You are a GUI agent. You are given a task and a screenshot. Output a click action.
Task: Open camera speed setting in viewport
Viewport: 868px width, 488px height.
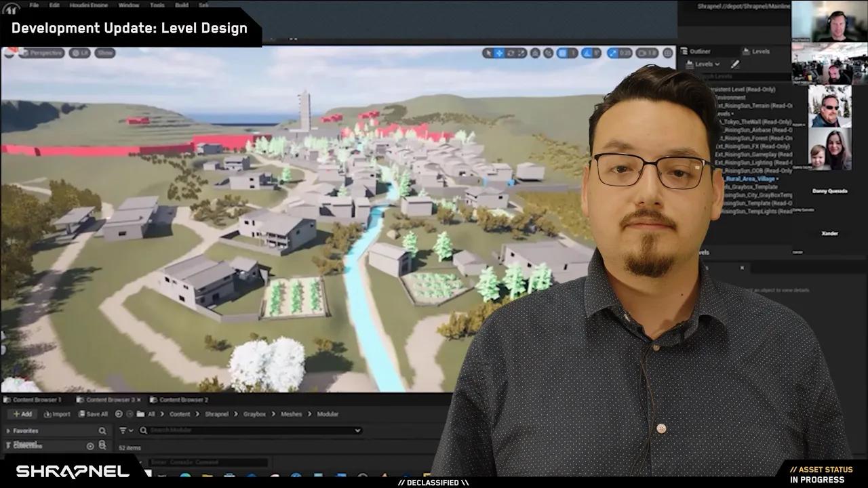pos(648,53)
